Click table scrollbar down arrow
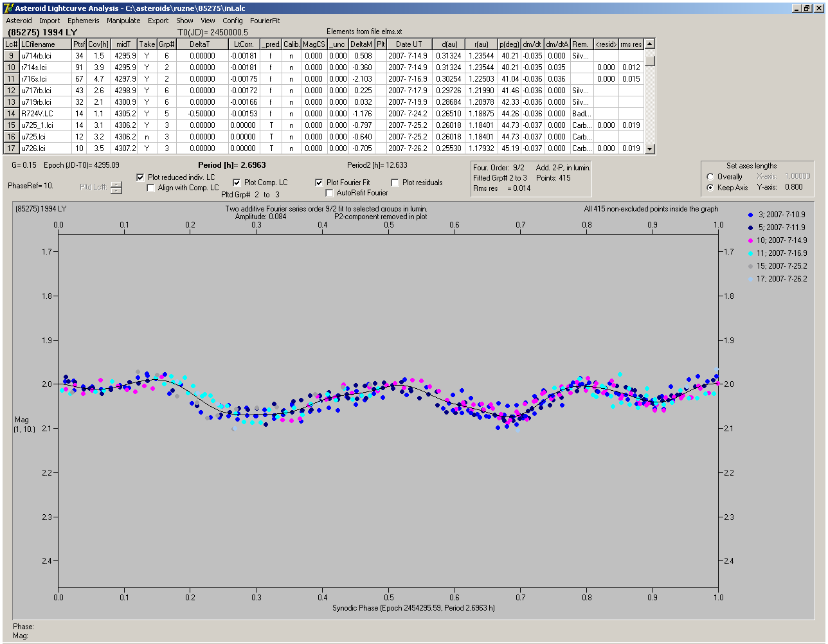This screenshot has width=828, height=644. tap(650, 148)
